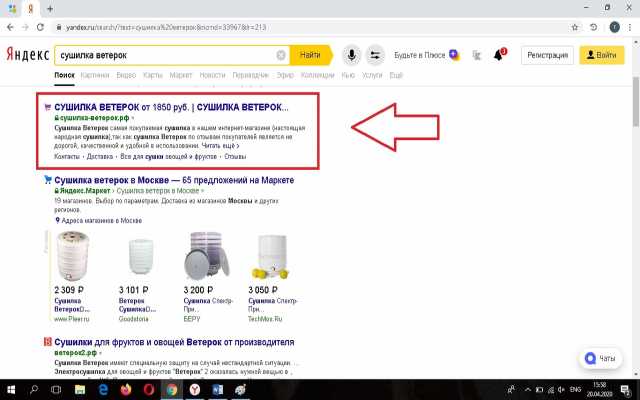The height and width of the screenshot is (400, 640).
Task: Click the Войти login button
Action: pyautogui.click(x=602, y=55)
